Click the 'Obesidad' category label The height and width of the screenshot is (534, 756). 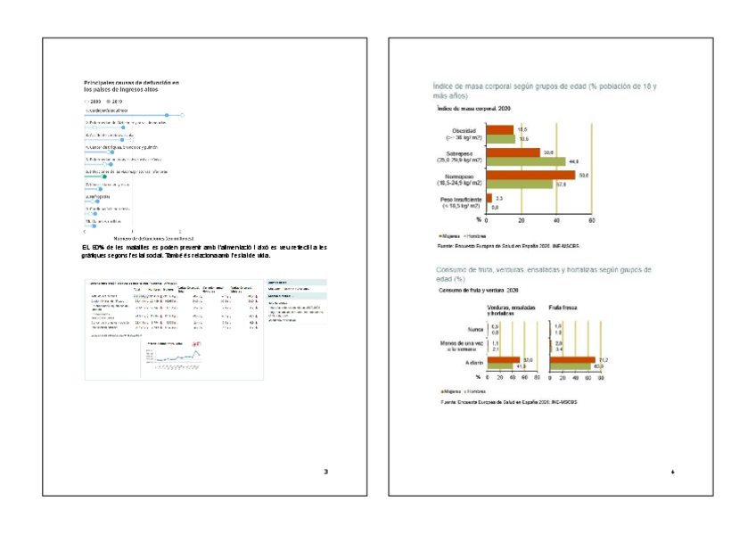pyautogui.click(x=464, y=134)
